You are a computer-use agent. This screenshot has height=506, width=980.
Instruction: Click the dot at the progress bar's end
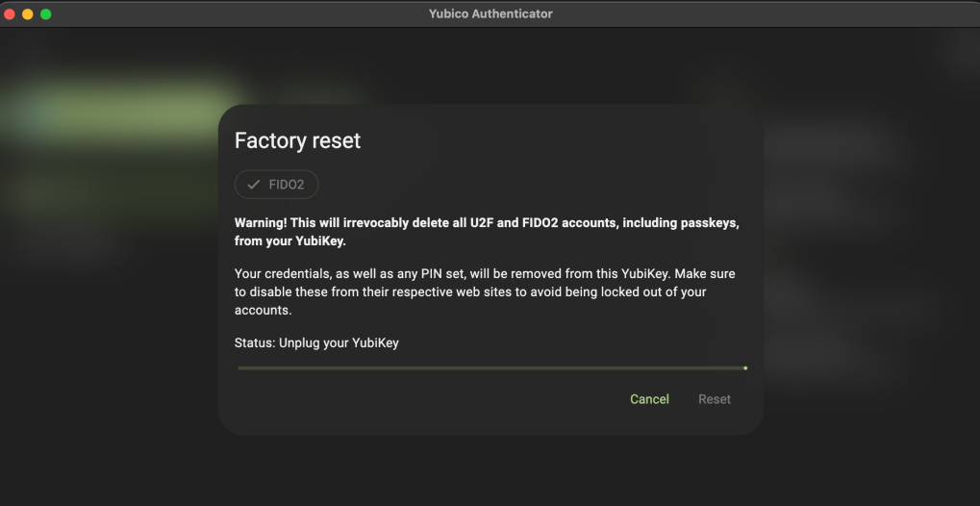[745, 367]
